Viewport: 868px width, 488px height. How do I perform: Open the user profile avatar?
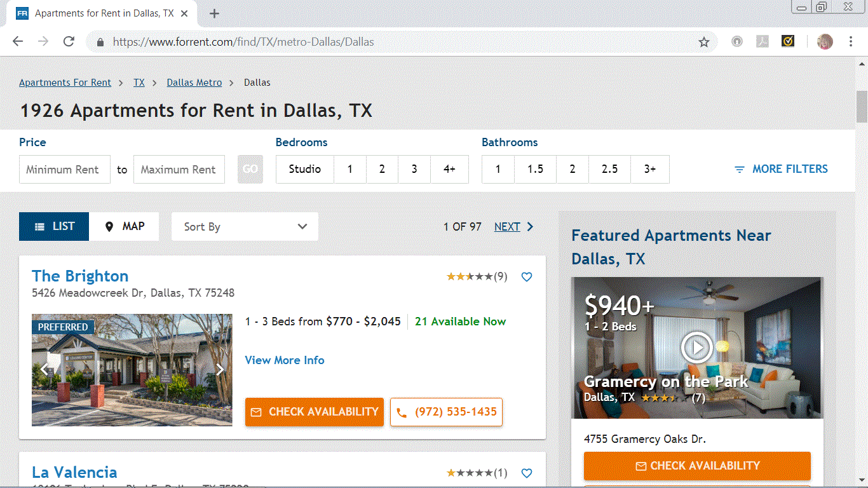pos(825,41)
